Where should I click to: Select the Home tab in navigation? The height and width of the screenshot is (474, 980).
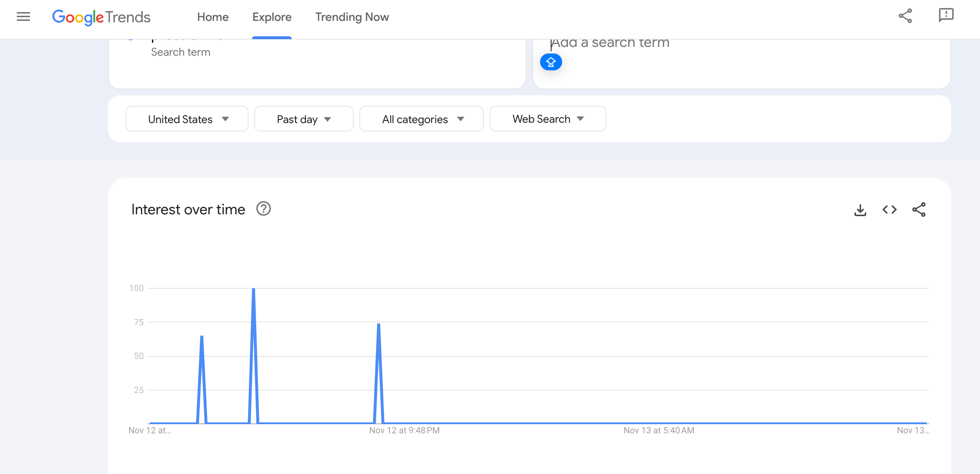pyautogui.click(x=213, y=17)
